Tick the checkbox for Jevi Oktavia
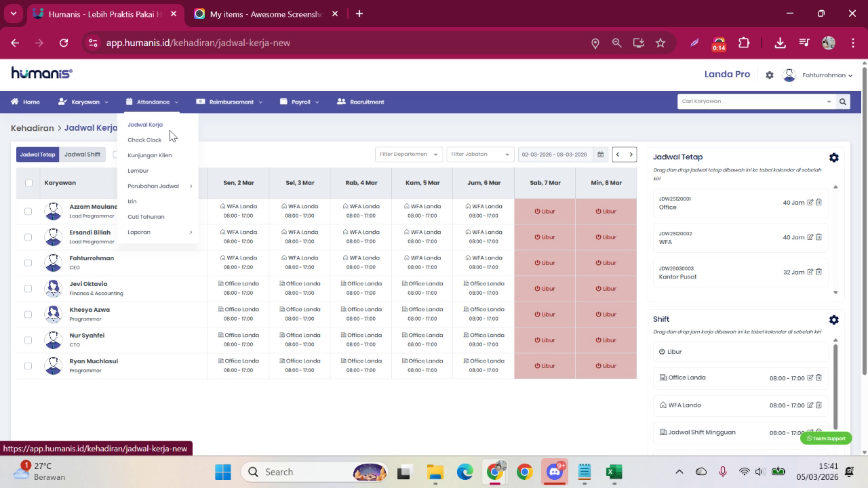The image size is (868, 488). click(x=28, y=289)
